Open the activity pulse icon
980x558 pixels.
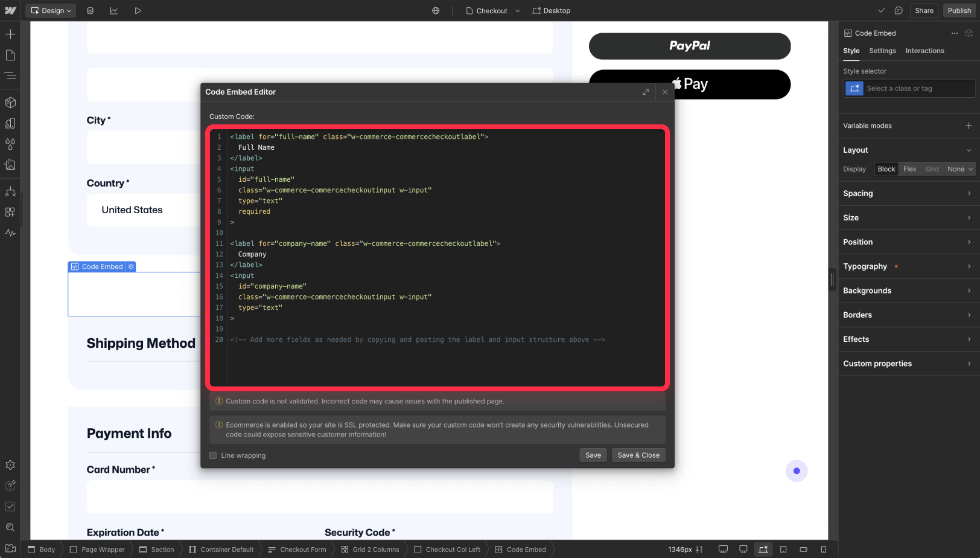click(x=10, y=232)
